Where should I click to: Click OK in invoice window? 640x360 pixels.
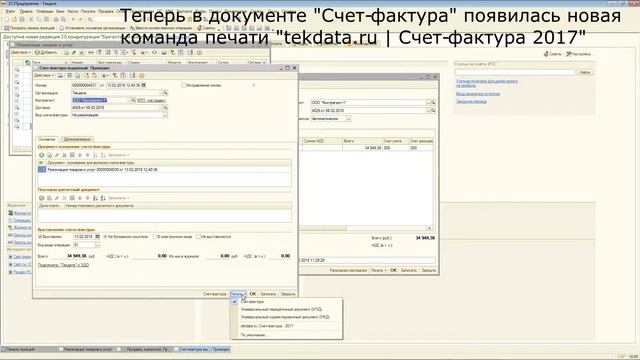253,294
